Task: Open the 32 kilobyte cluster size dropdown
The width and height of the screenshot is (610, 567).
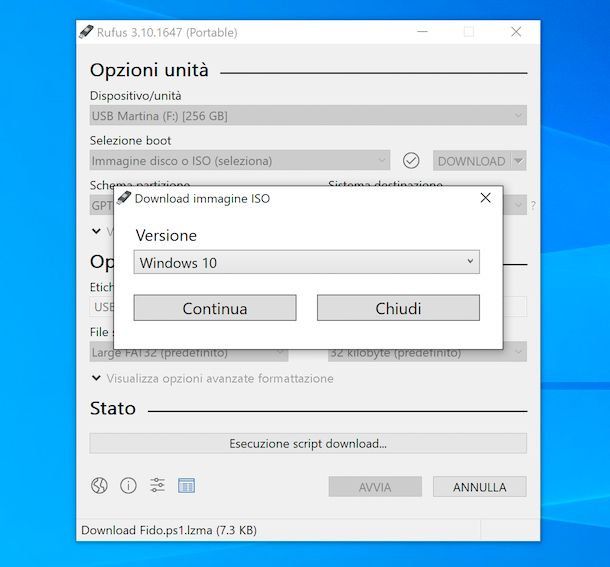Action: (x=427, y=353)
